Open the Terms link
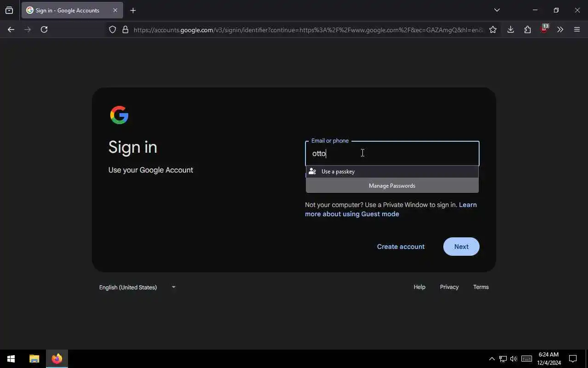Screen dimensions: 588x368 tap(481, 287)
